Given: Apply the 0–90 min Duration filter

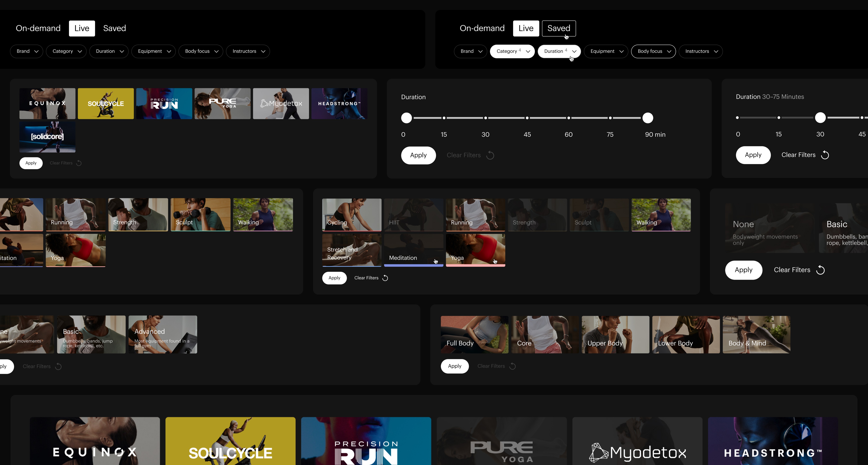Looking at the screenshot, I should click(418, 155).
